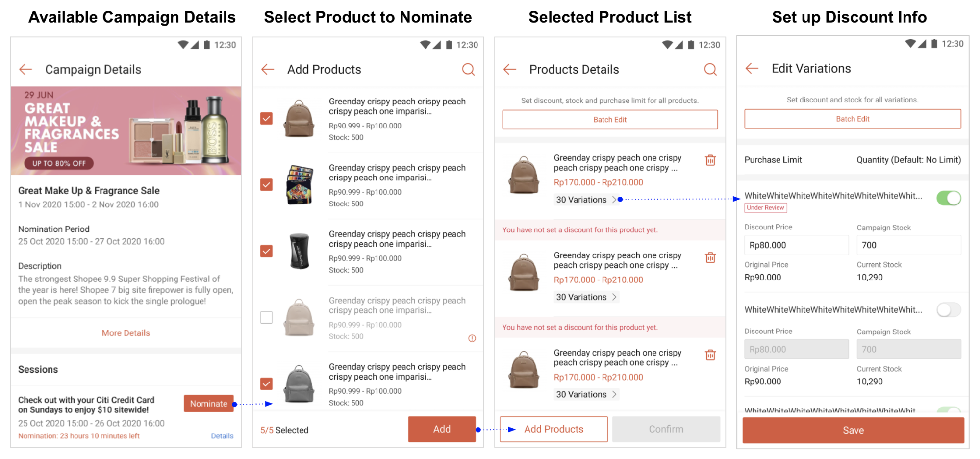Open More Details for the campaign
The image size is (980, 459).
coord(126,332)
